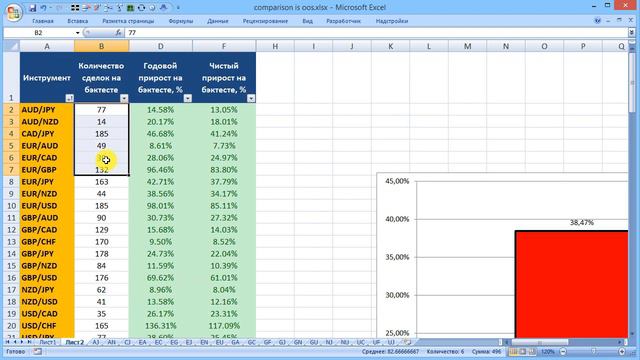This screenshot has width=640, height=360.
Task: Open the Данные ribbon tab
Action: [x=218, y=21]
